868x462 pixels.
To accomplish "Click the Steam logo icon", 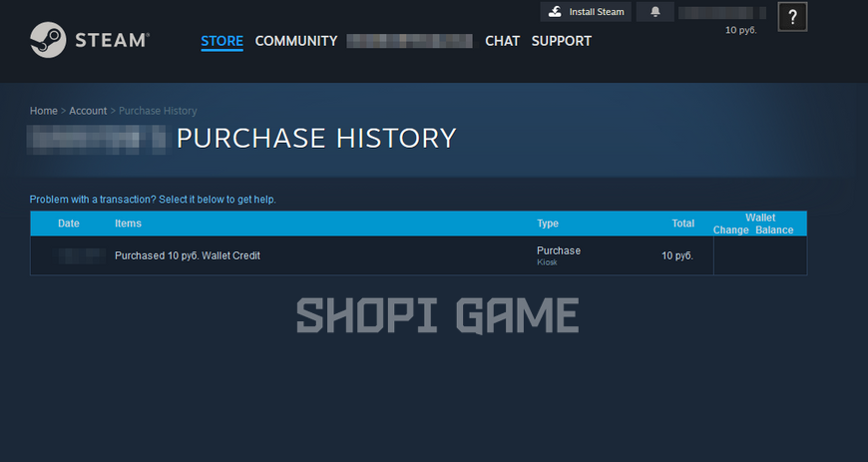I will coord(48,40).
